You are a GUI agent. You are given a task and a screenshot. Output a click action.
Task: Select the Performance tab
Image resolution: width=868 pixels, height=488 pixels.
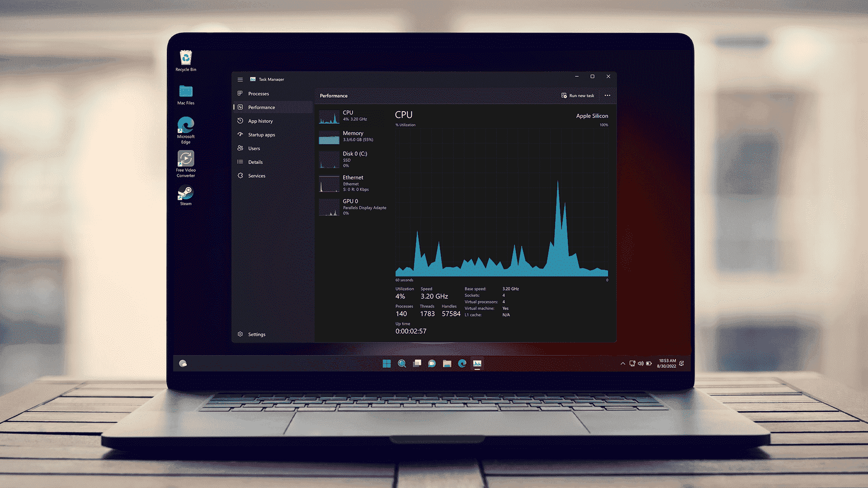[x=261, y=107]
